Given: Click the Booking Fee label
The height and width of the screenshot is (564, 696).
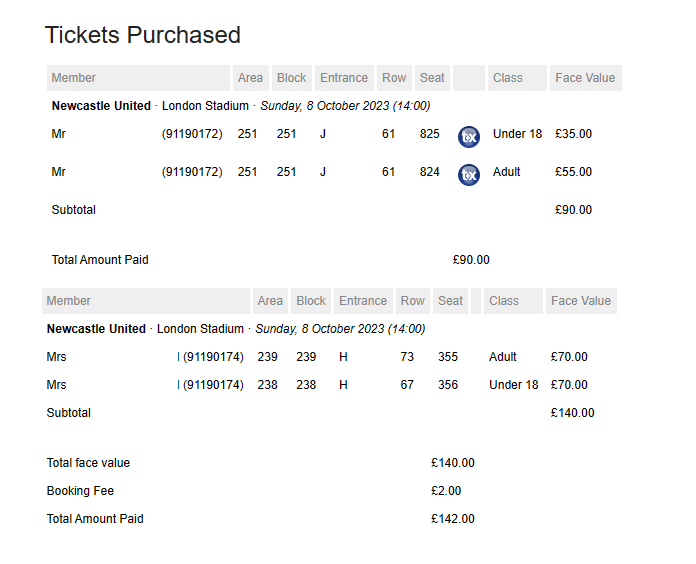Looking at the screenshot, I should [81, 491].
